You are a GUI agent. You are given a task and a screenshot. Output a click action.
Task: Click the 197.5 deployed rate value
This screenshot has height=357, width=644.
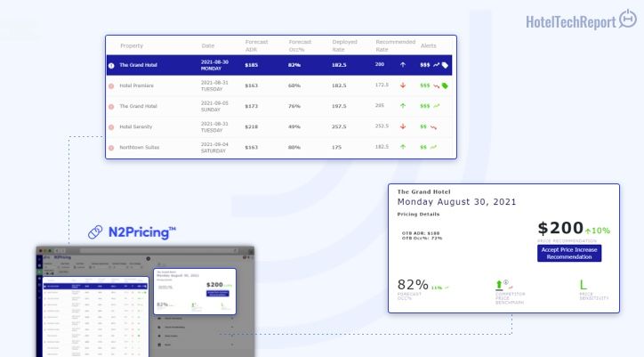click(339, 106)
